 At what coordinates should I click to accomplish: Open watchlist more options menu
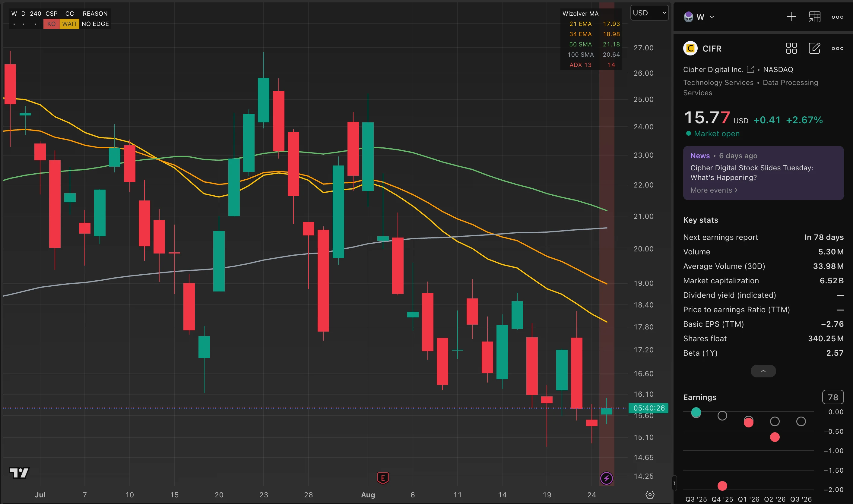(837, 17)
